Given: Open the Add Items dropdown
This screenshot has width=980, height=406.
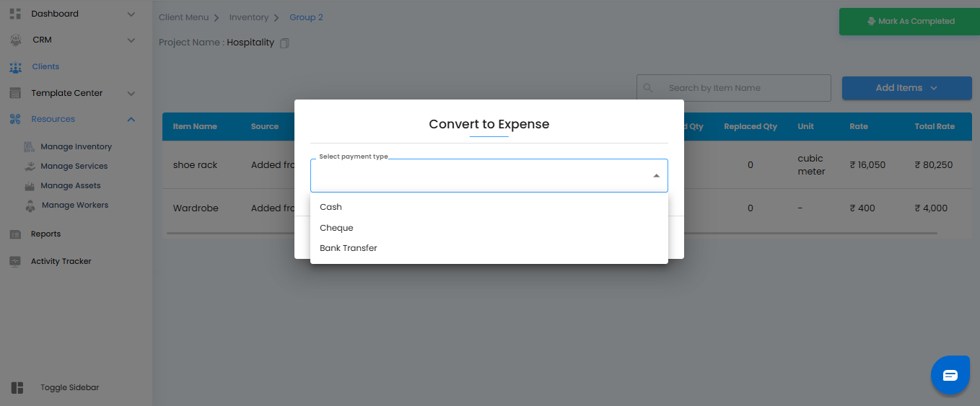Looking at the screenshot, I should [906, 88].
